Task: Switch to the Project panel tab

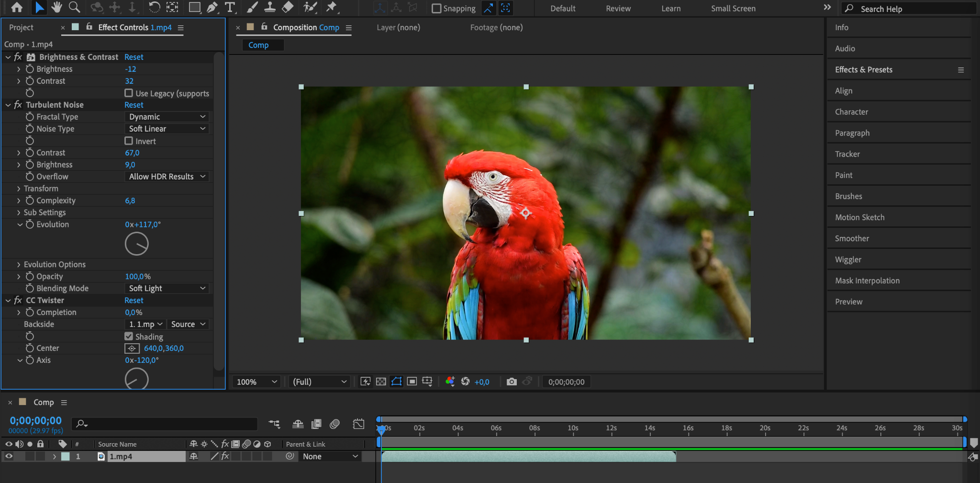Action: [x=22, y=28]
